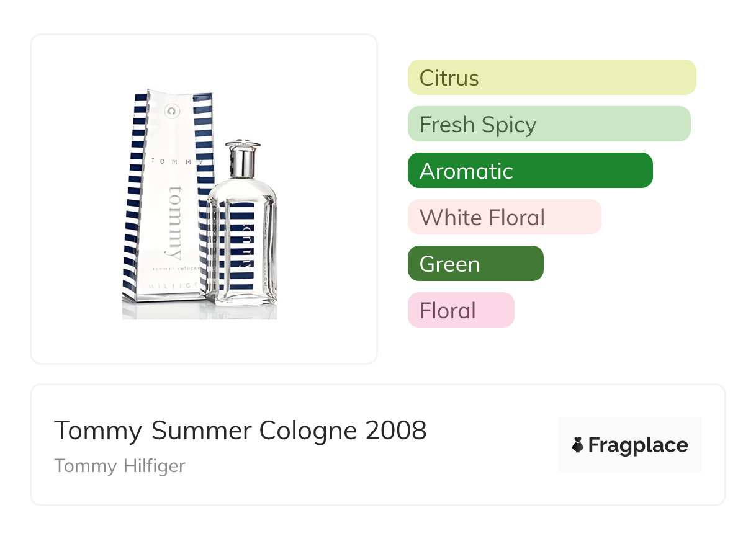Select the Fresh Spicy accord bar

[549, 124]
